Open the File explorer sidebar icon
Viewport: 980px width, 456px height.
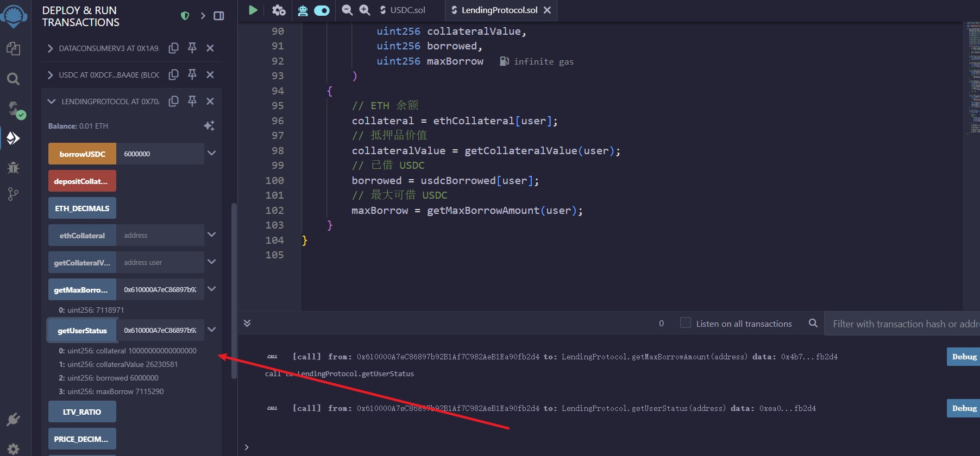click(13, 48)
